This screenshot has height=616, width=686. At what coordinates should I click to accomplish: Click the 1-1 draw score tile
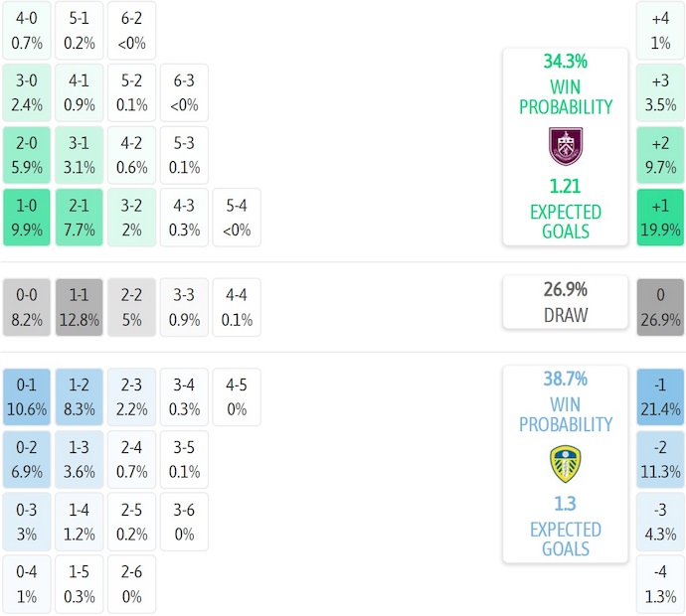point(80,307)
